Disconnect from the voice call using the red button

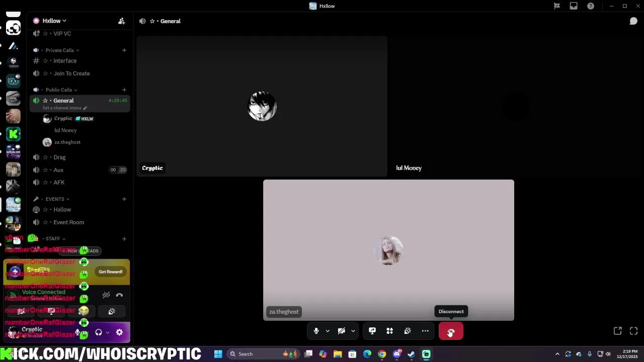pyautogui.click(x=451, y=331)
